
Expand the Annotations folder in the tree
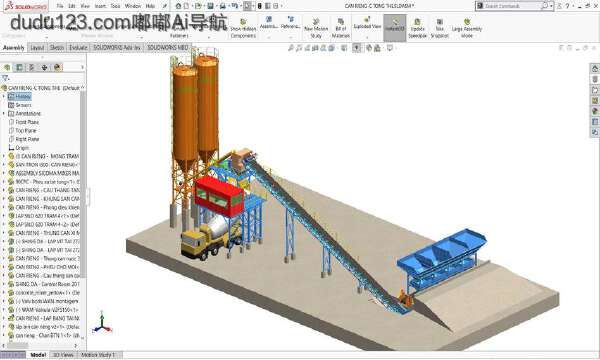tap(4, 114)
